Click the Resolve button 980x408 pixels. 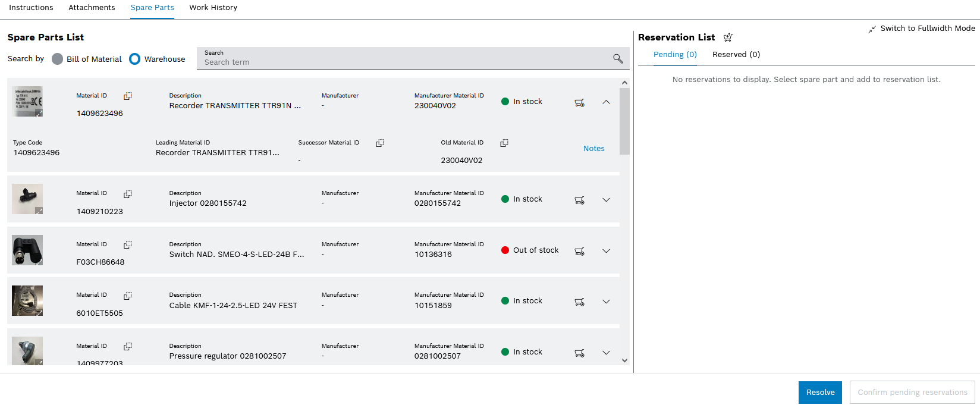tap(820, 393)
